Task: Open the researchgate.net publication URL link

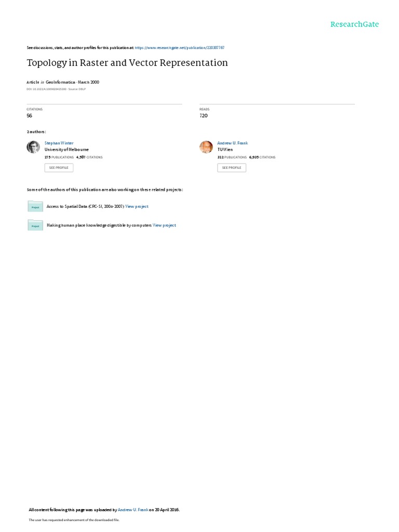Action: click(179, 48)
